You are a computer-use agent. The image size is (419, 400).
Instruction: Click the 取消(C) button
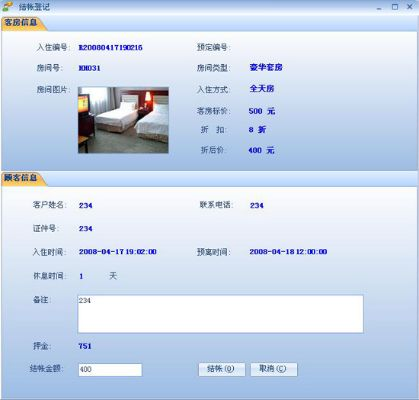coord(274,369)
